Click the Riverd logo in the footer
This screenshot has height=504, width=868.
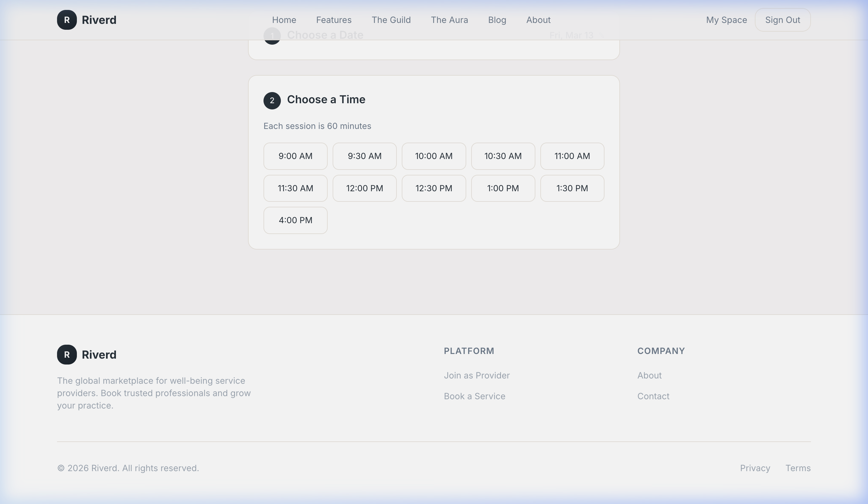[x=86, y=355]
